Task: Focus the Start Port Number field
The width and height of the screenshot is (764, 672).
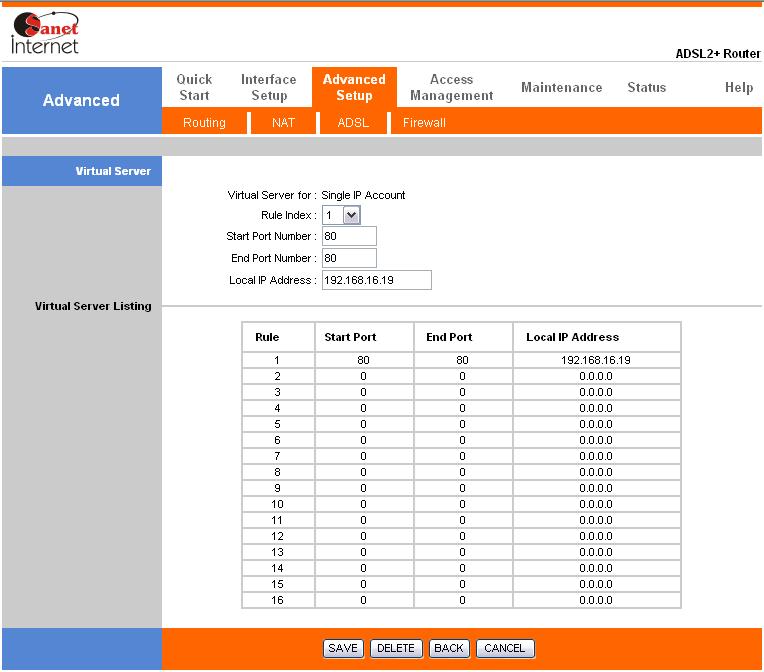Action: [x=349, y=236]
